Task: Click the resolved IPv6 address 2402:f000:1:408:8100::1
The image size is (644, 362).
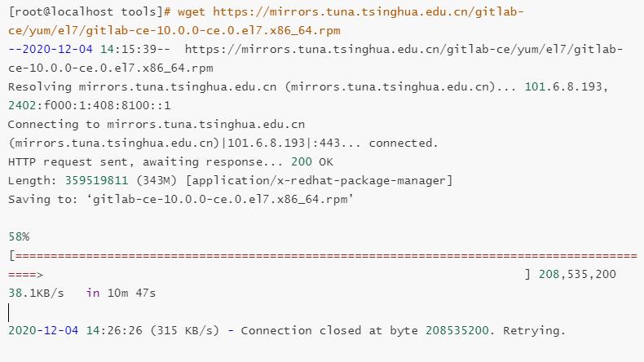Action: pyautogui.click(x=78, y=105)
